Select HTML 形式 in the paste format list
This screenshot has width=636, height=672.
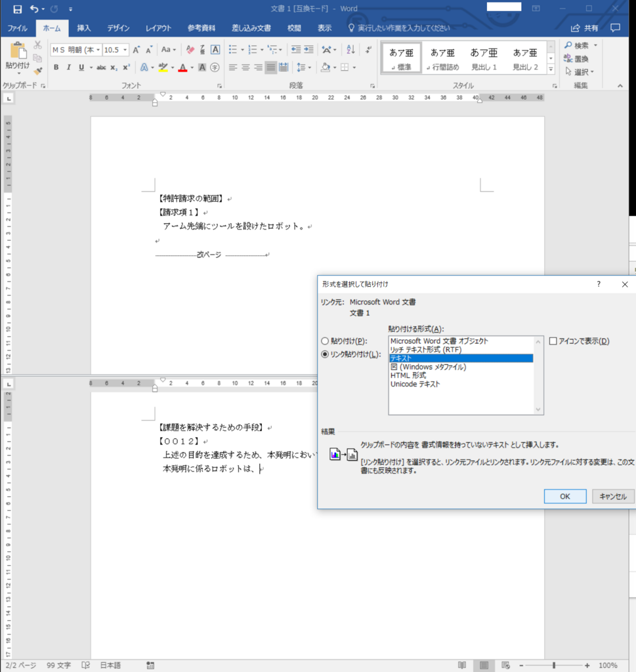click(410, 375)
